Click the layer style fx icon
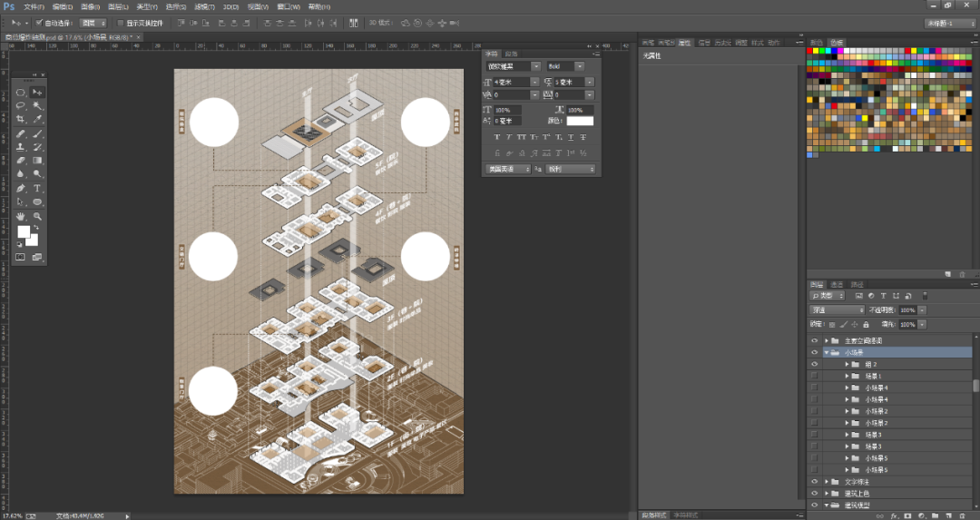 [x=894, y=516]
